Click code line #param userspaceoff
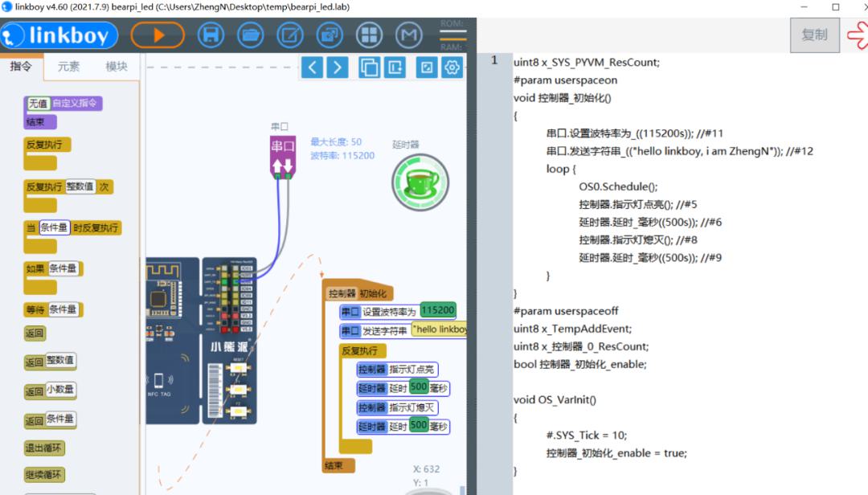This screenshot has width=868, height=495. coord(566,311)
